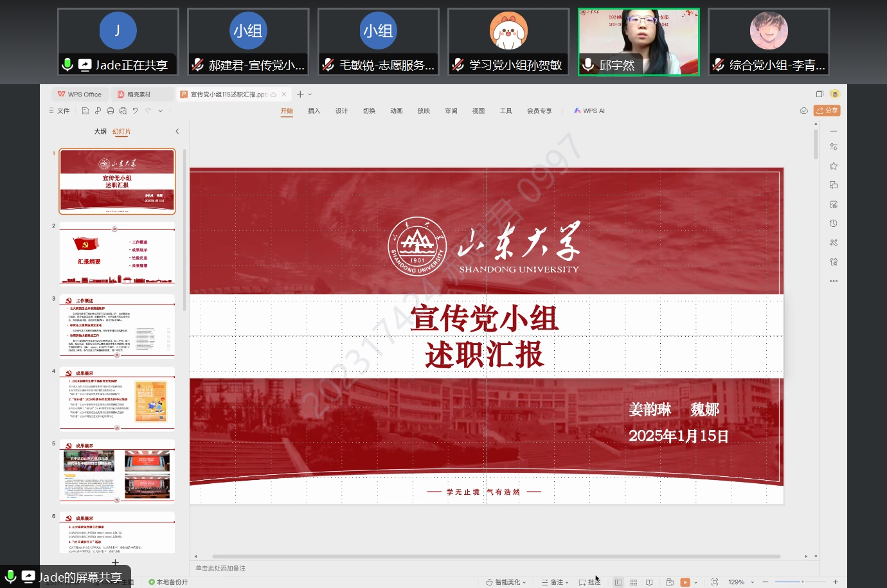Click the presenter recording icon in status bar

[669, 582]
